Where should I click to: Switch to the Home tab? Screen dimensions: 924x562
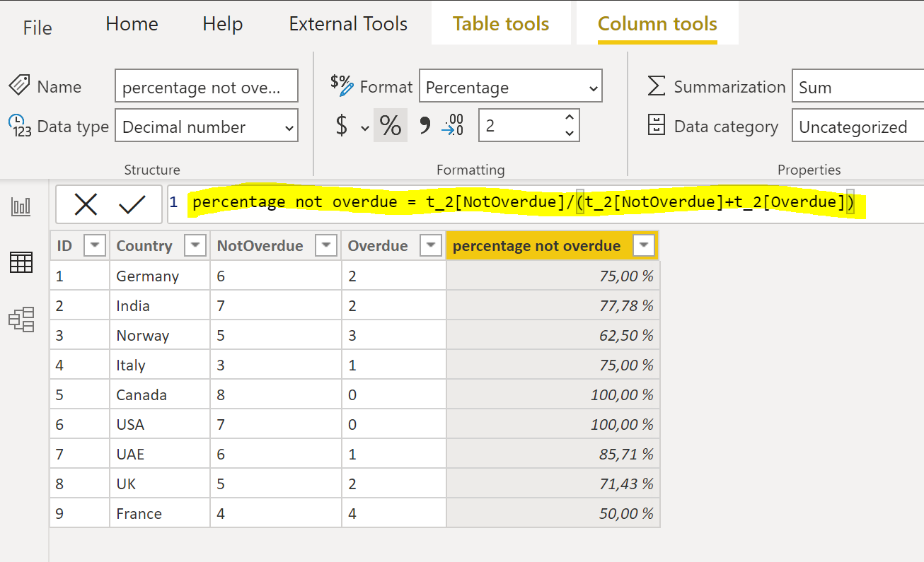(132, 24)
